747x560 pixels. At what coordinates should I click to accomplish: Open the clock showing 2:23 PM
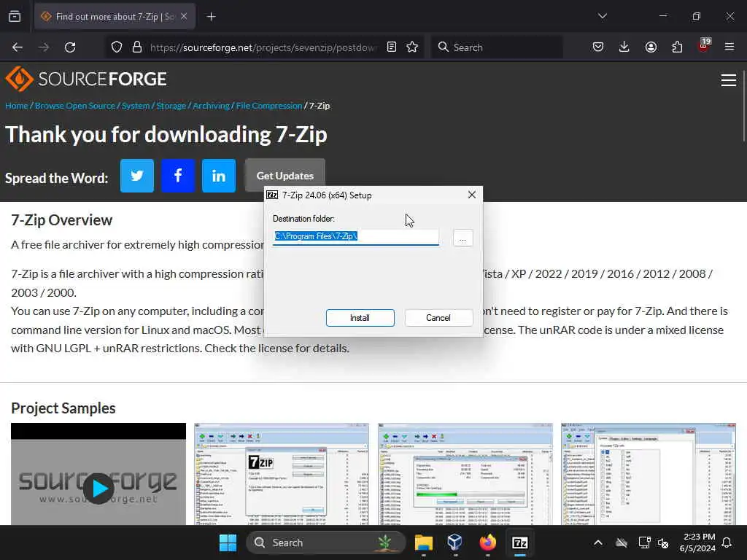point(697,542)
